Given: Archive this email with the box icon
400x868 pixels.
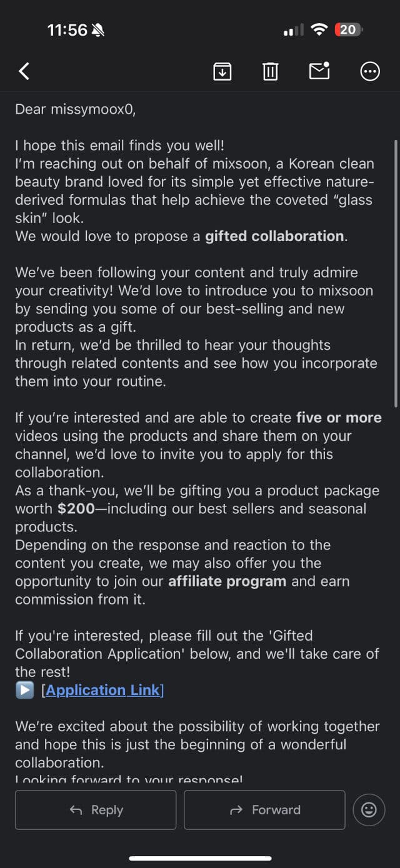Looking at the screenshot, I should coord(222,71).
